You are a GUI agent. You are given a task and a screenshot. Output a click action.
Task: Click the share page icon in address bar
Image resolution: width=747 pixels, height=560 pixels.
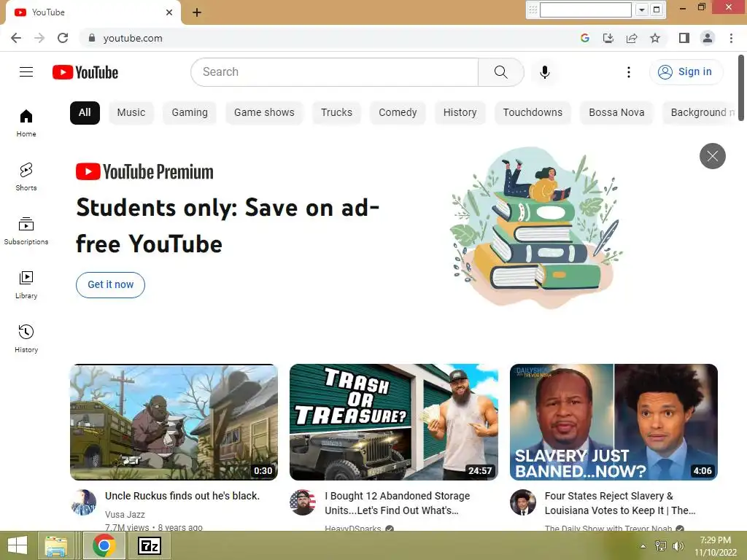pos(632,38)
